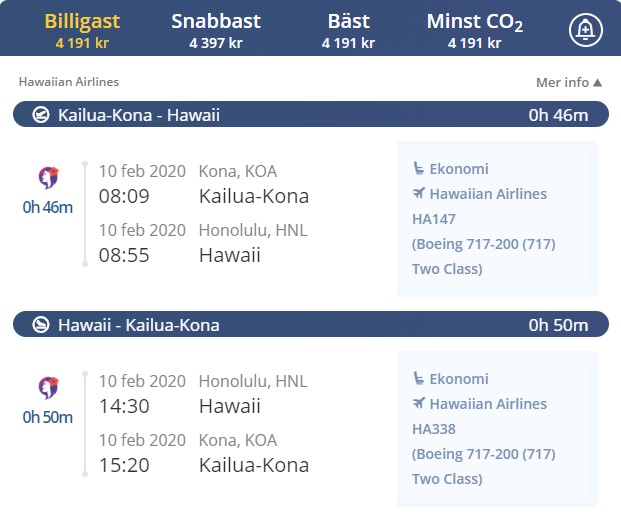621x514 pixels.
Task: Click Hawaiian Airlines logo on outbound flight
Action: tap(48, 177)
